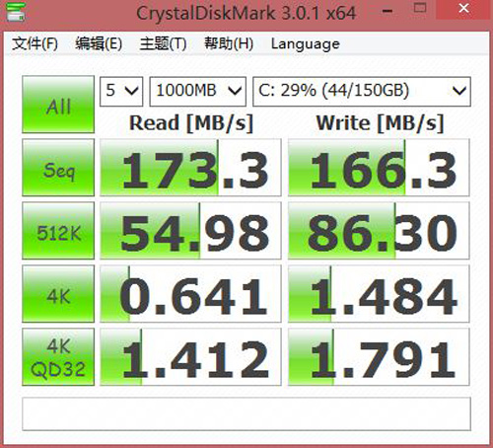Select the 4K write result 1.484
This screenshot has width=493, height=448.
pos(379,294)
